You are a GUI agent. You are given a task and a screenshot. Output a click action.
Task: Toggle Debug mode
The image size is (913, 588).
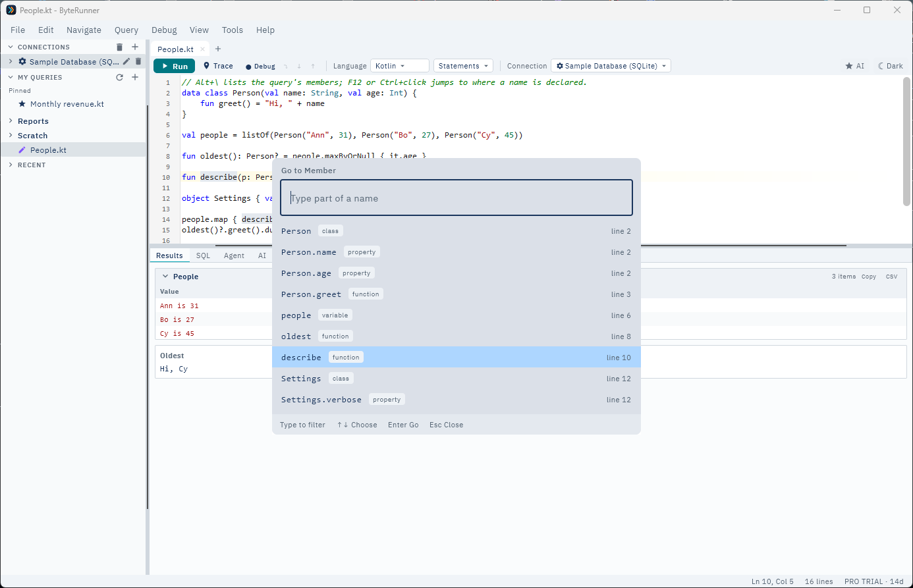click(260, 66)
